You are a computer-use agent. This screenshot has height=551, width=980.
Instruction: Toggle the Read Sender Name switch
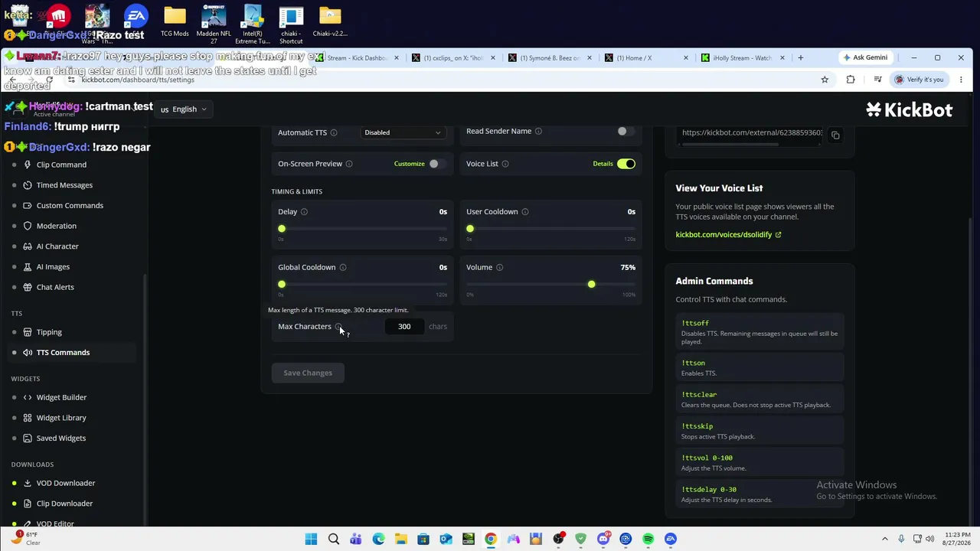(626, 131)
